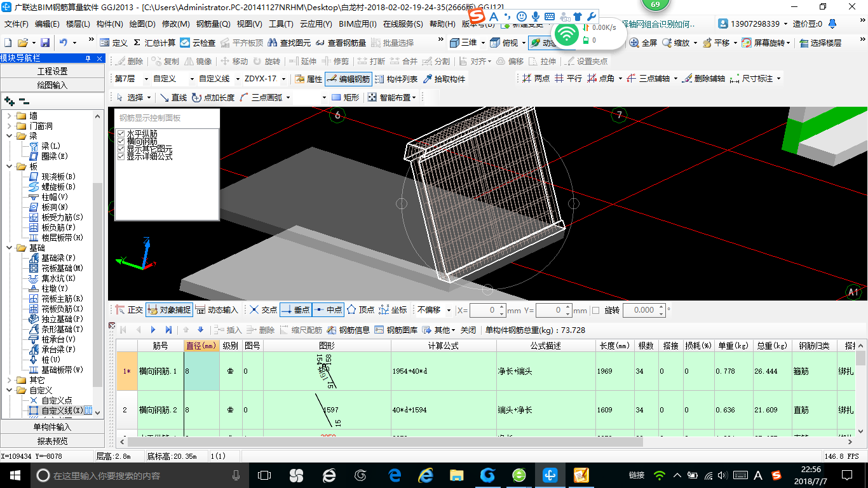
Task: Click 查找图元 find element tool
Action: point(289,43)
